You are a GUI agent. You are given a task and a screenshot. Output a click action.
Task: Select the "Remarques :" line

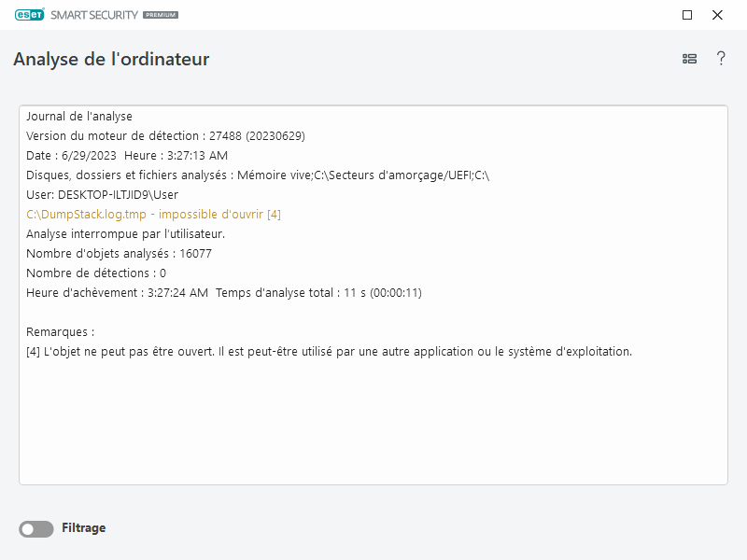(x=61, y=332)
